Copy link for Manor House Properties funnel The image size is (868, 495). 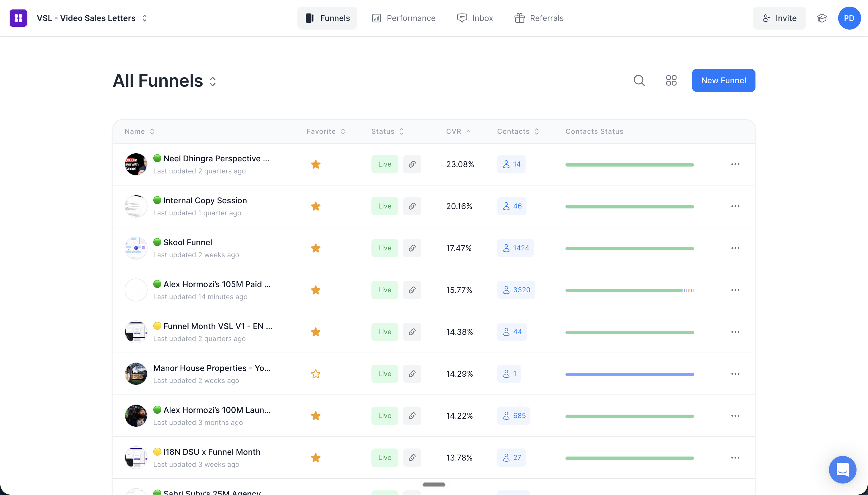[x=412, y=374]
